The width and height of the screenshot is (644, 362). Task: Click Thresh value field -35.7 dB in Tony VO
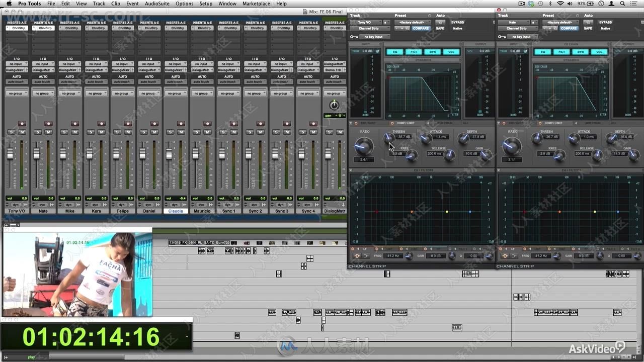point(404,137)
